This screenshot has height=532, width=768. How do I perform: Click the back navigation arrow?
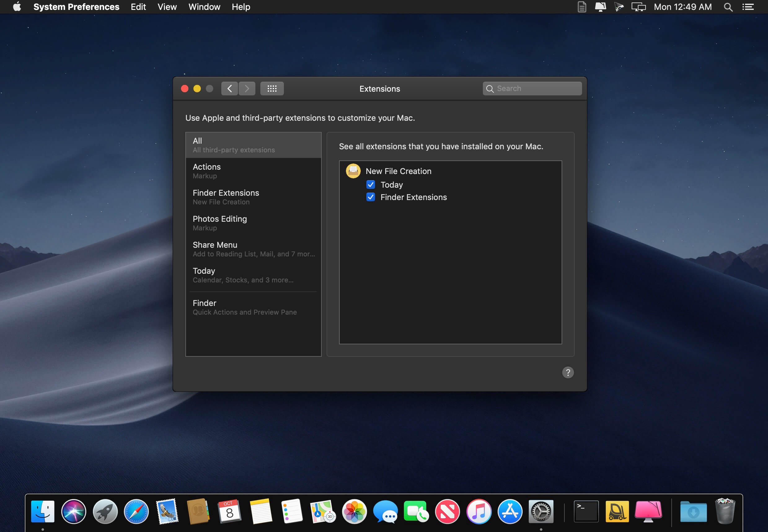pos(229,88)
